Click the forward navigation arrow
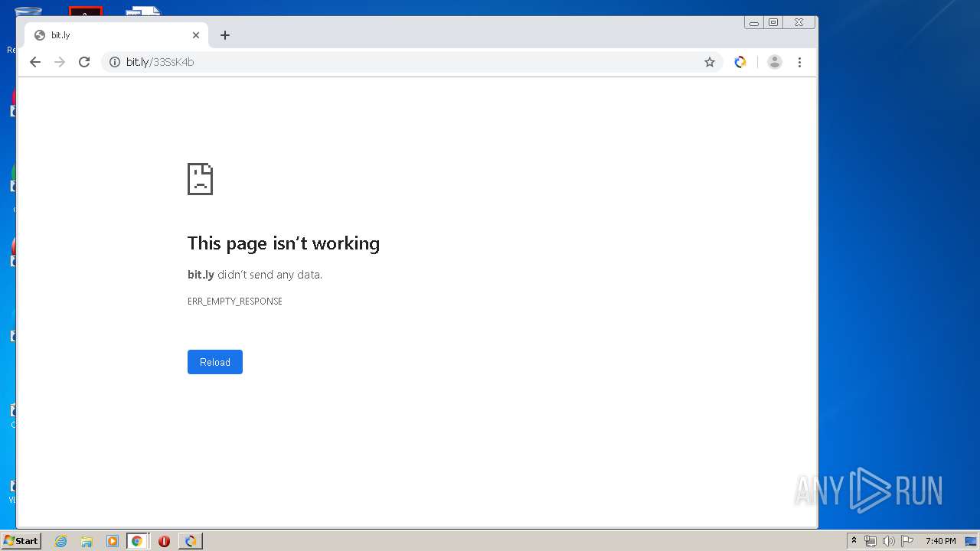 [x=60, y=62]
